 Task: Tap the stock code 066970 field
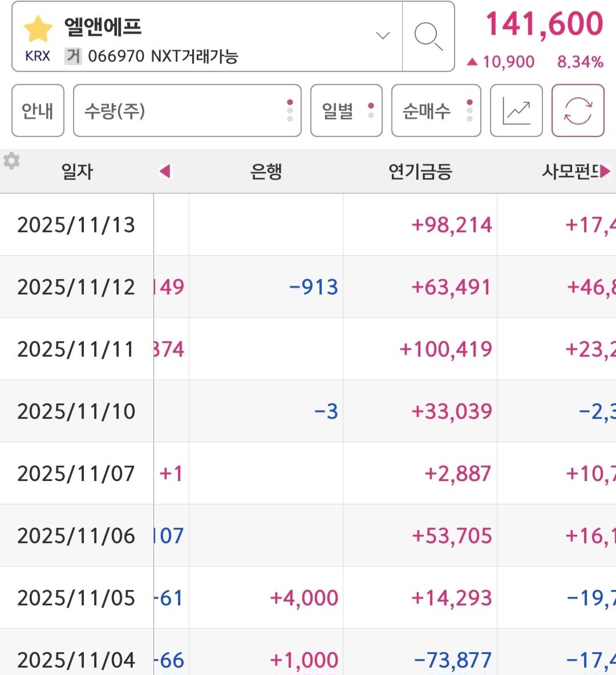[116, 56]
